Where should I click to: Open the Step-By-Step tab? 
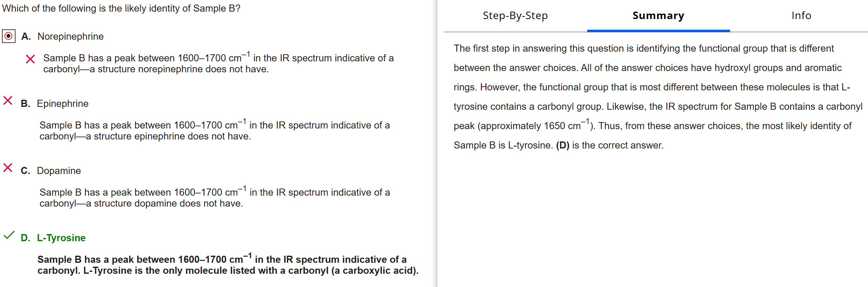click(x=515, y=15)
